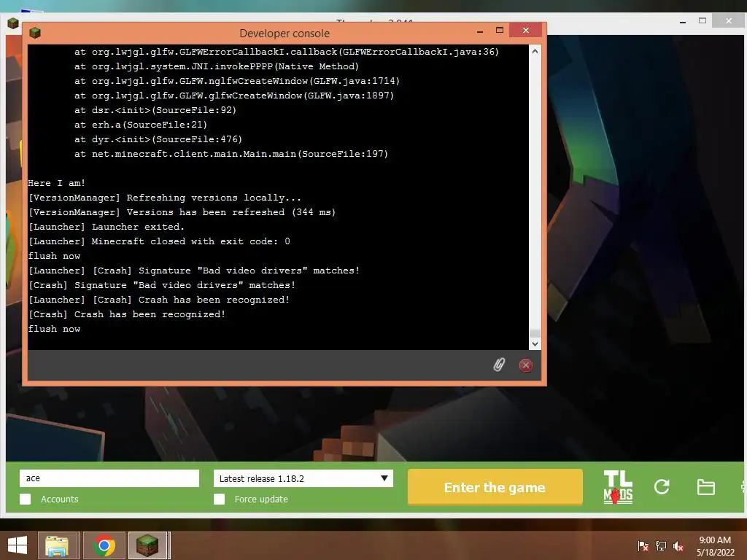Click the Developer console title bar cube icon
Image resolution: width=747 pixels, height=560 pixels.
click(35, 33)
